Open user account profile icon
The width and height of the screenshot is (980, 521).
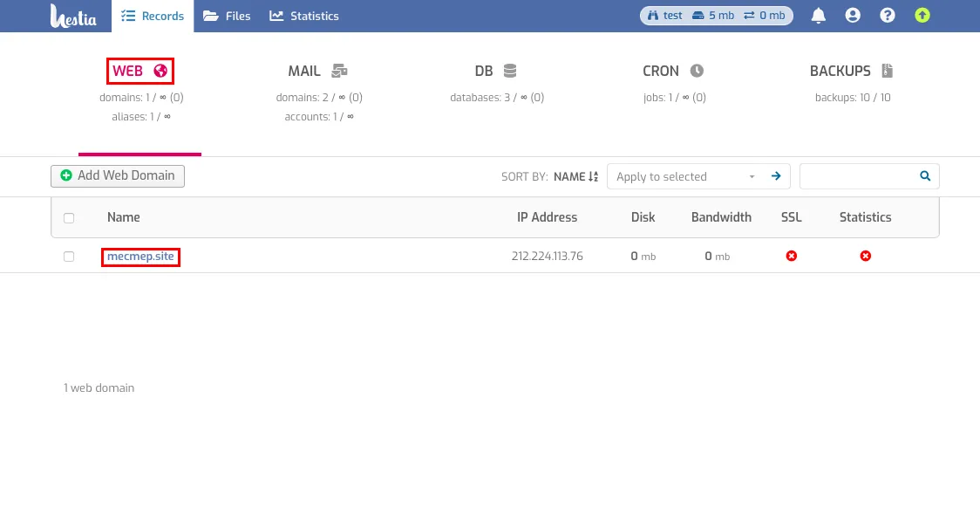point(853,16)
